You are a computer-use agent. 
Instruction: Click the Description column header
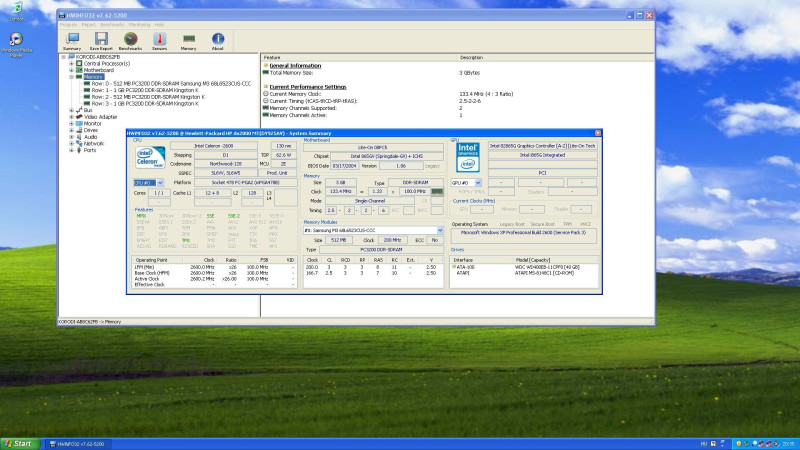(556, 58)
